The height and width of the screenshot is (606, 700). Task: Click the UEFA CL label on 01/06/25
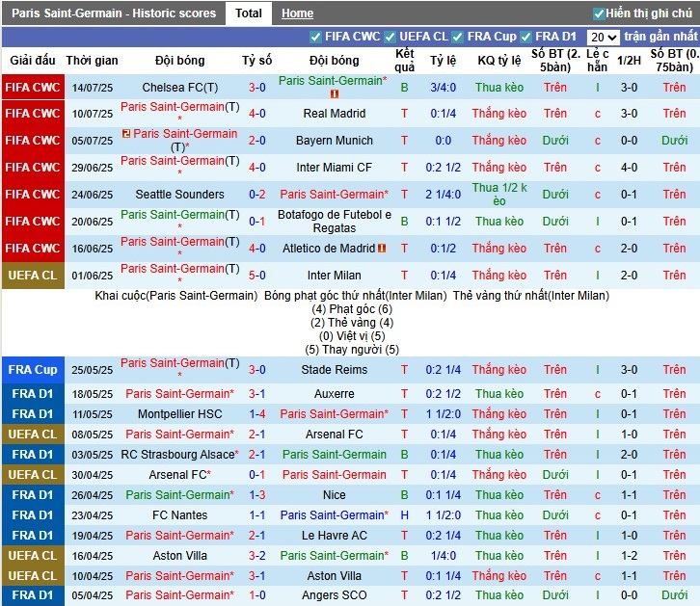tap(33, 276)
